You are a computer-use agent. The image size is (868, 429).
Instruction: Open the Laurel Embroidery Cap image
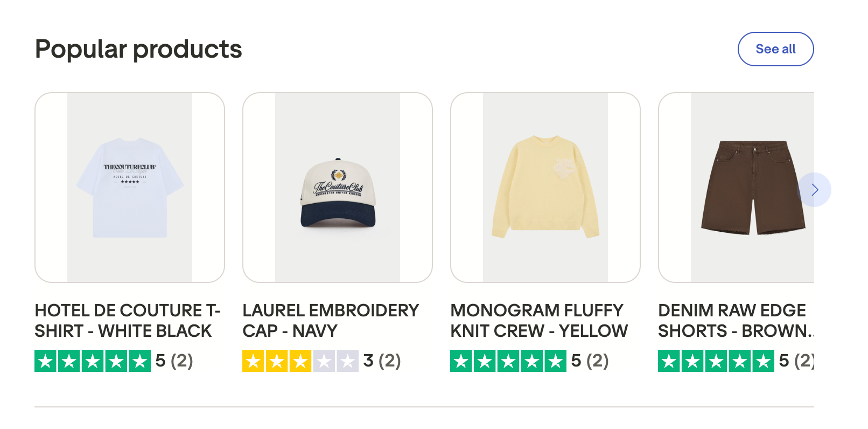[338, 188]
